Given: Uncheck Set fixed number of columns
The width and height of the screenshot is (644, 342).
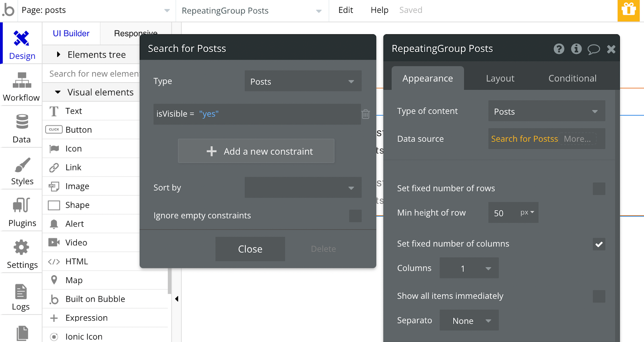Looking at the screenshot, I should coord(599,244).
